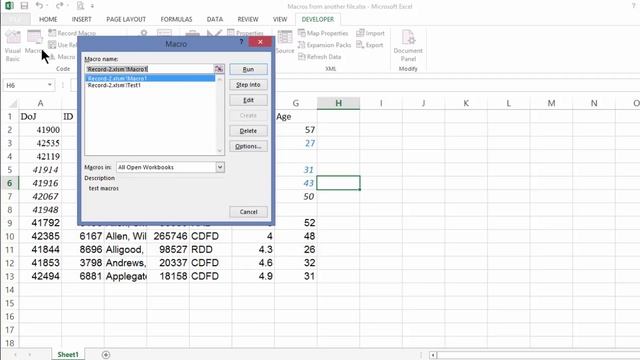Click the Age cell showing 57
Screen dimensions: 640x360
pos(296,130)
